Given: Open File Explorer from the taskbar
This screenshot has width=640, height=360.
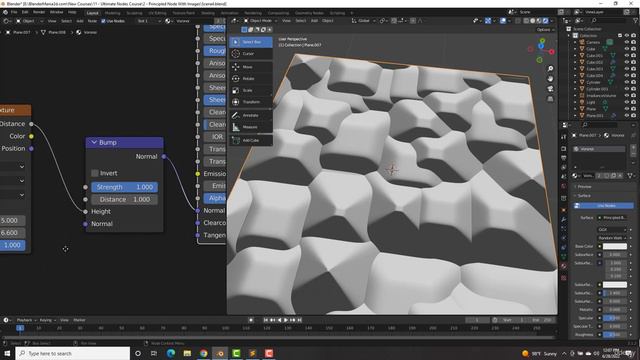Looking at the screenshot, I should [187, 353].
